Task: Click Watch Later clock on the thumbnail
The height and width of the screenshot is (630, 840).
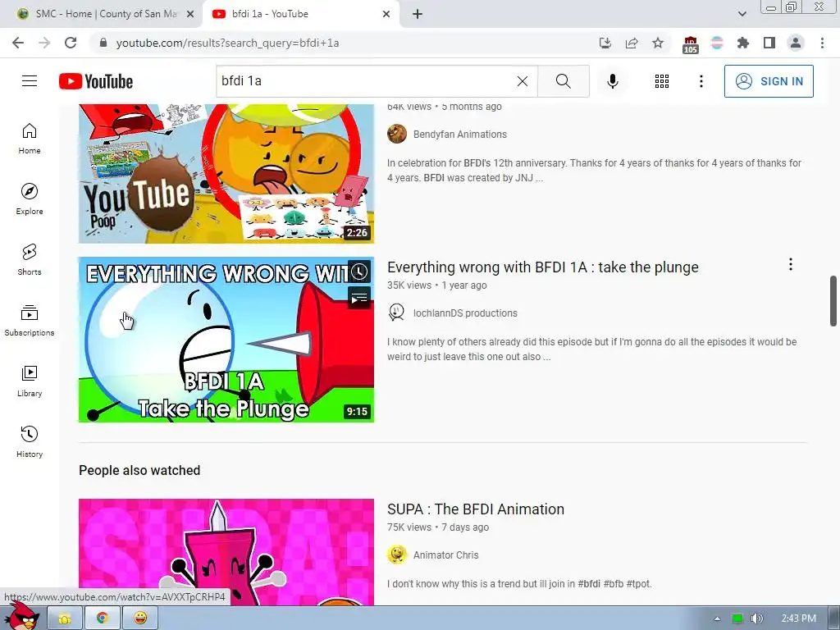Action: [x=359, y=271]
